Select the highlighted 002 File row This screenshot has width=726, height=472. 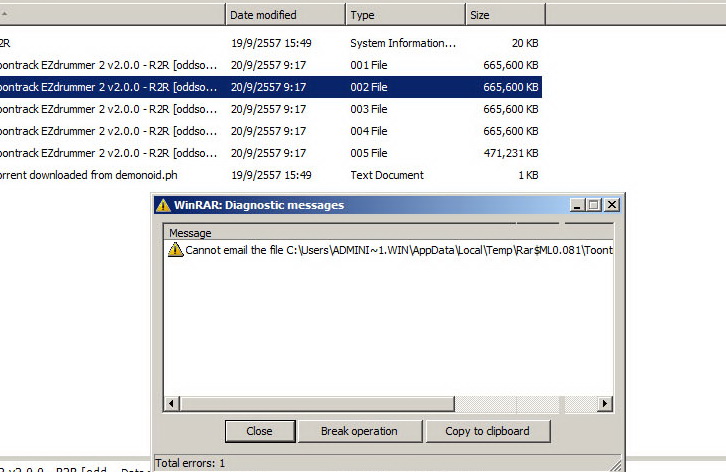(x=270, y=87)
